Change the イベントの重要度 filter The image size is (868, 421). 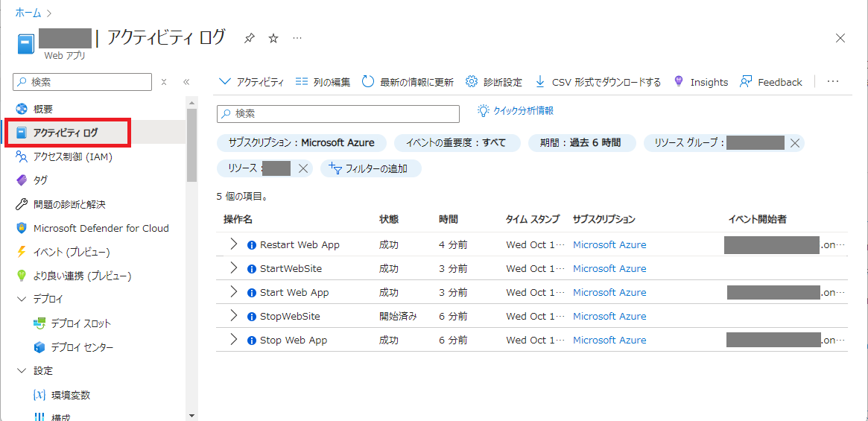pos(457,143)
